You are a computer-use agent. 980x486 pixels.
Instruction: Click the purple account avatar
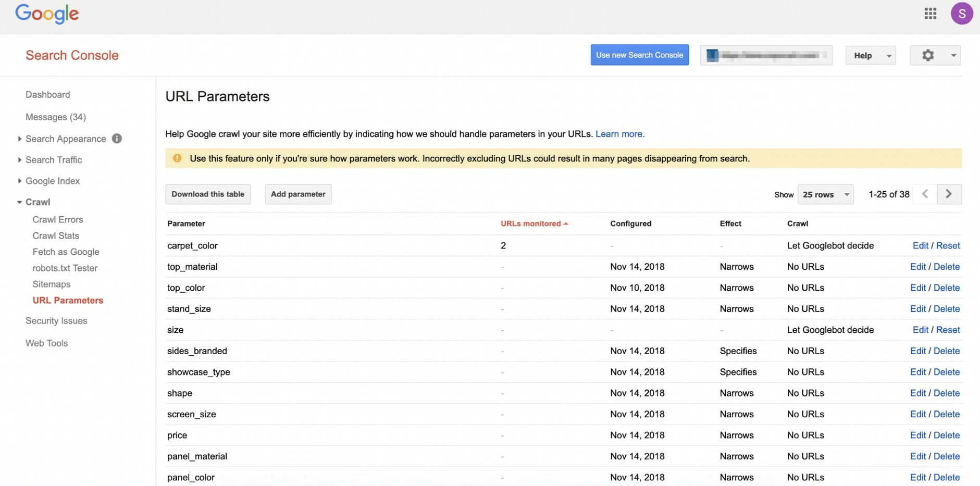tap(961, 14)
